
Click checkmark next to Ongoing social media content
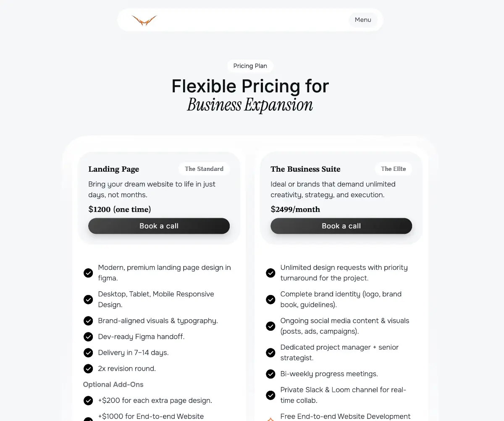(271, 326)
